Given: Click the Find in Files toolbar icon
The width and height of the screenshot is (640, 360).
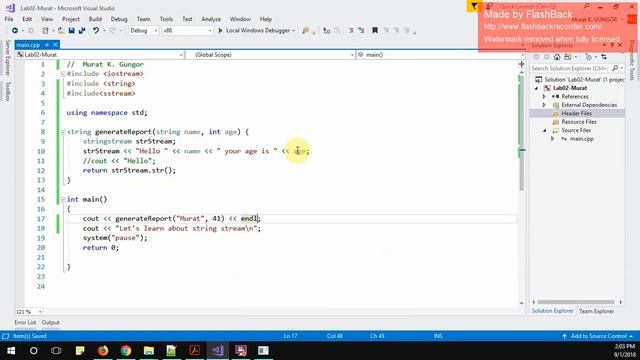Looking at the screenshot, I should [305, 31].
